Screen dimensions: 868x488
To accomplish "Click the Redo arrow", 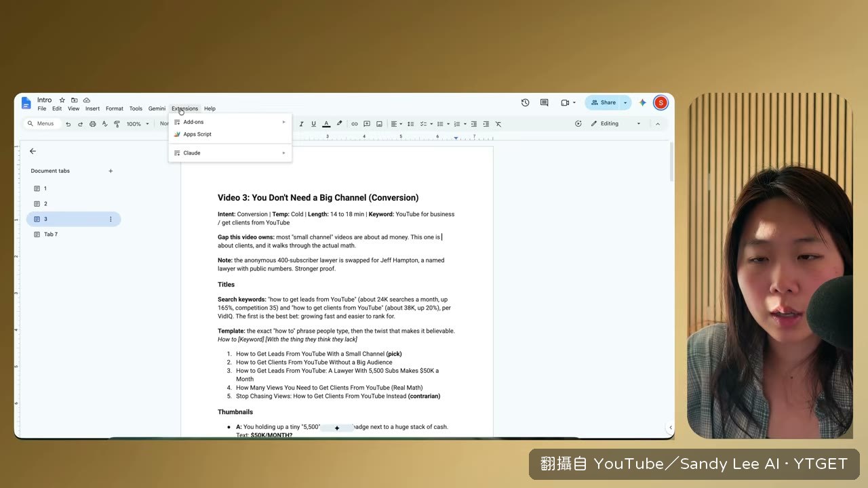I will tap(80, 124).
